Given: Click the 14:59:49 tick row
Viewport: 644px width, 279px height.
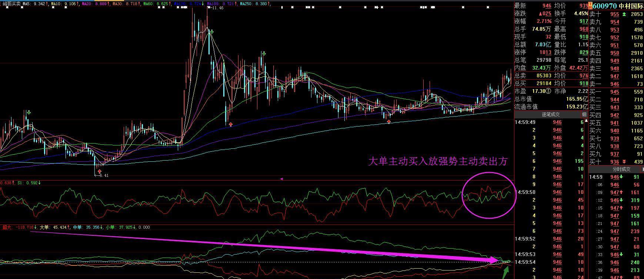Looking at the screenshot, I should 549,122.
